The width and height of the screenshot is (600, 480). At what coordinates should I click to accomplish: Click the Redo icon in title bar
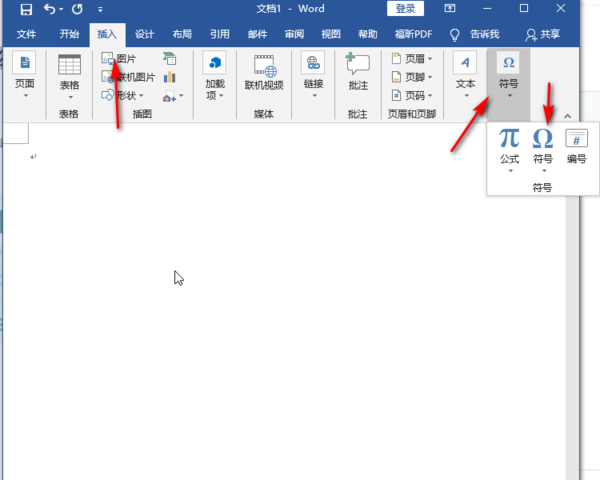tap(77, 9)
